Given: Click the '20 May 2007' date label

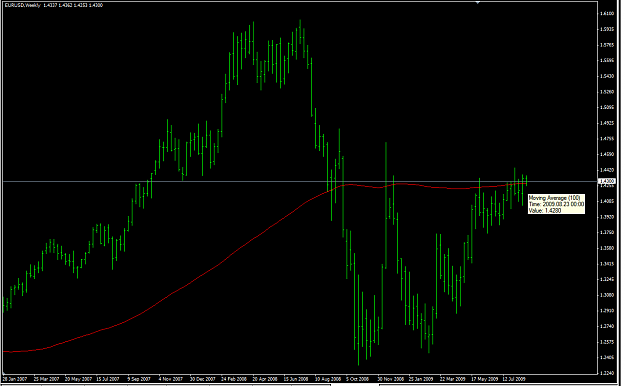Looking at the screenshot, I should pos(78,379).
